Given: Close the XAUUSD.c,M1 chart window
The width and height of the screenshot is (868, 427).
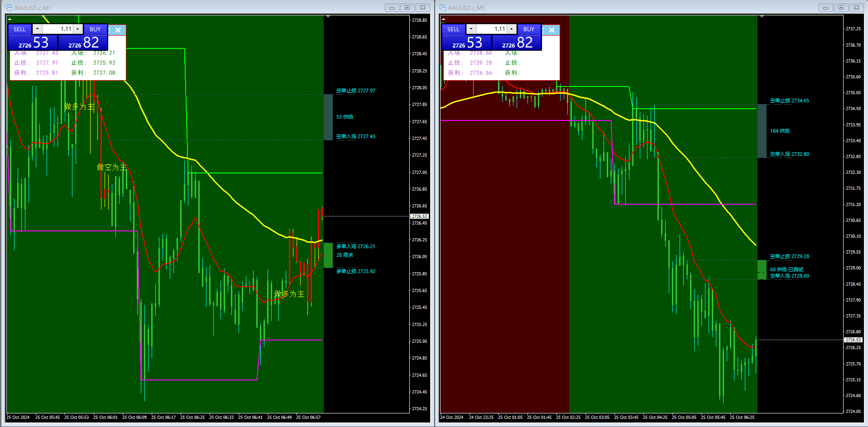Looking at the screenshot, I should (422, 8).
